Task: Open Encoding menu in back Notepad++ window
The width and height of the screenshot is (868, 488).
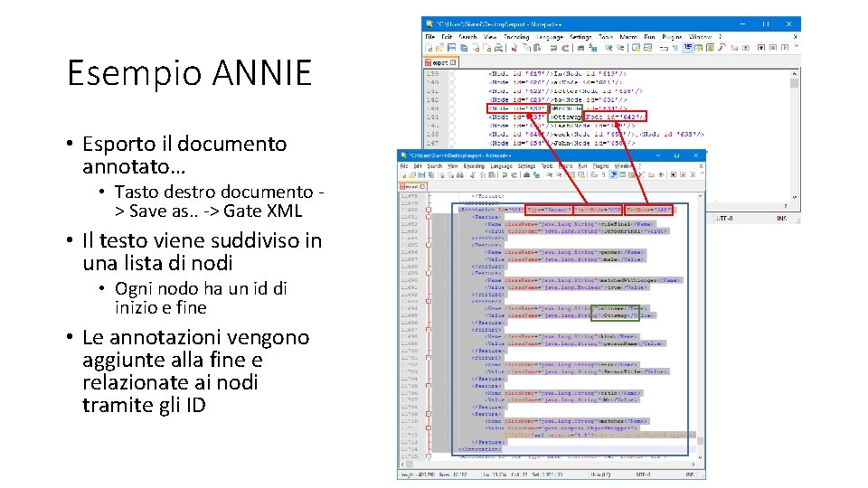Action: coord(516,37)
